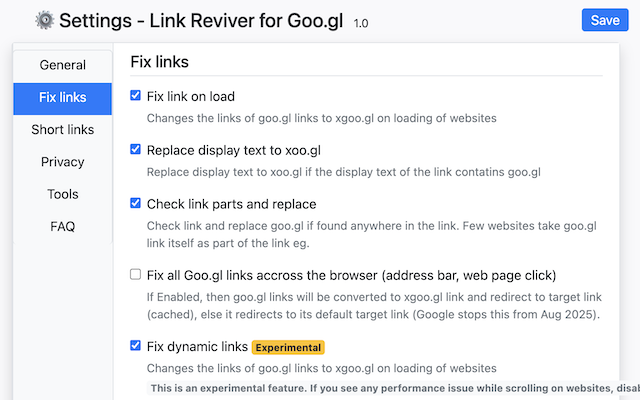
Task: Click the yellow Experimental badge
Action: coord(288,348)
